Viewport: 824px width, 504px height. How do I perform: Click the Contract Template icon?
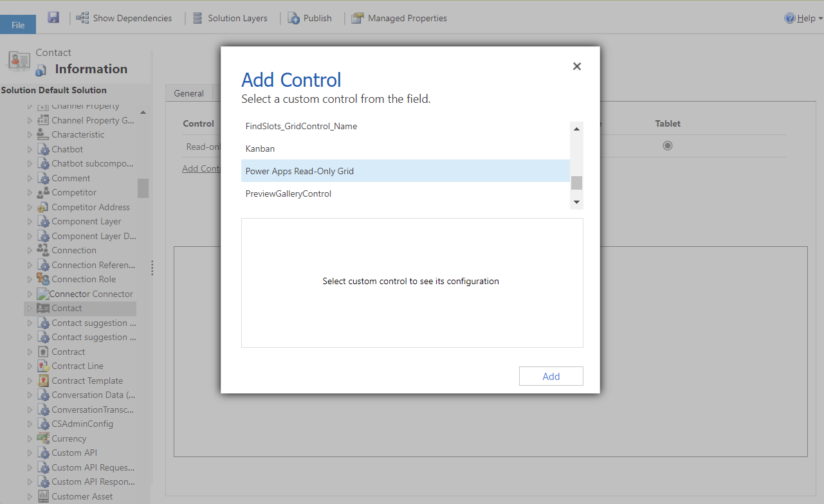(x=43, y=381)
